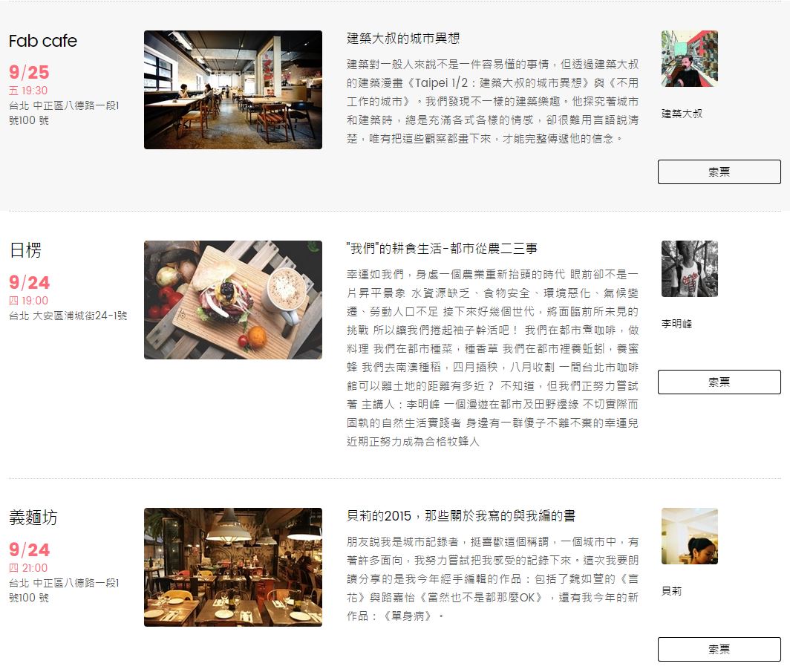Click address 台北 大安區浦城街24-1號
The image size is (790, 672).
coord(68,316)
